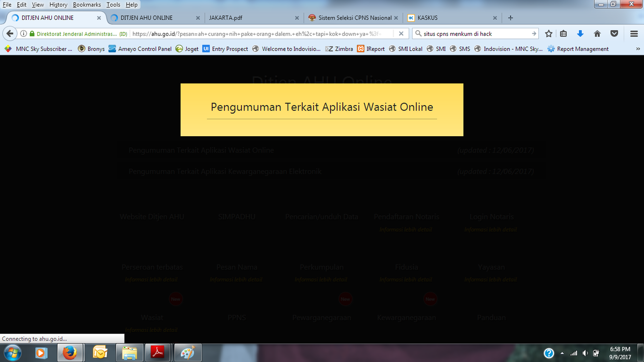This screenshot has width=644, height=362.
Task: Click the search box with 'situs cpns menkum'
Action: pos(476,34)
